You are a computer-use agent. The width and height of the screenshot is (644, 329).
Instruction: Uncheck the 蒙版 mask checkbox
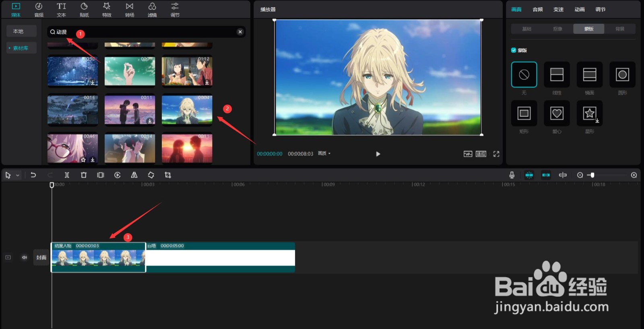[514, 50]
